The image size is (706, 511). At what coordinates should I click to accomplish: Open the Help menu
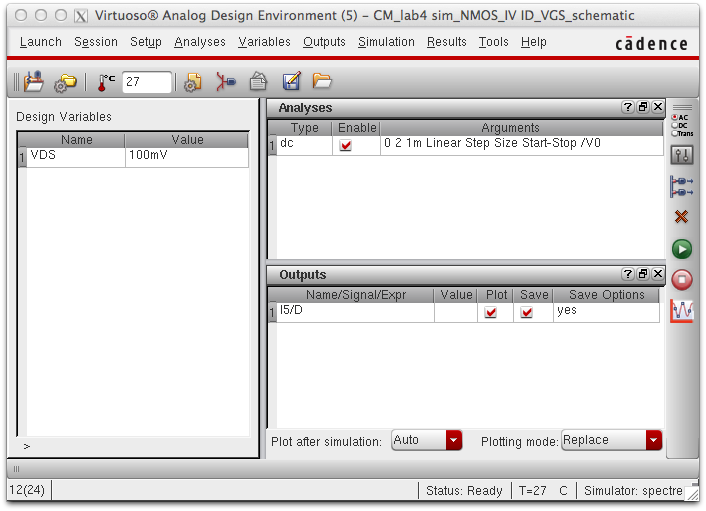533,42
